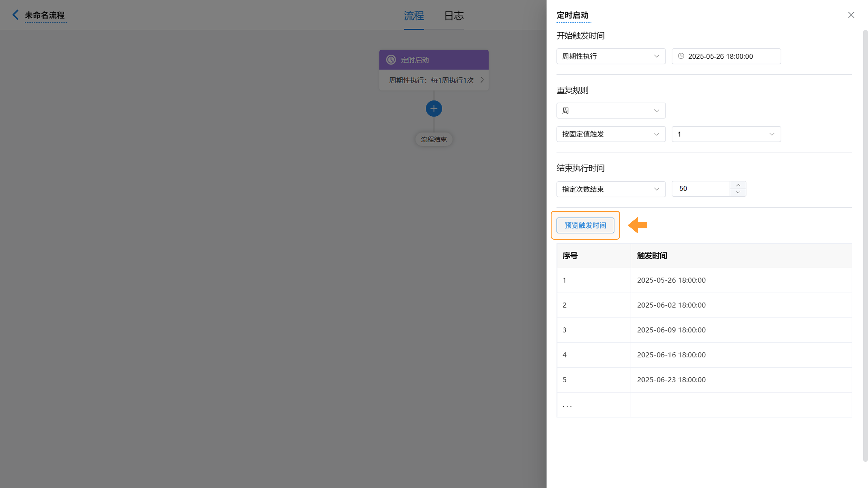
Task: Click the end count input showing 50
Action: coord(701,189)
